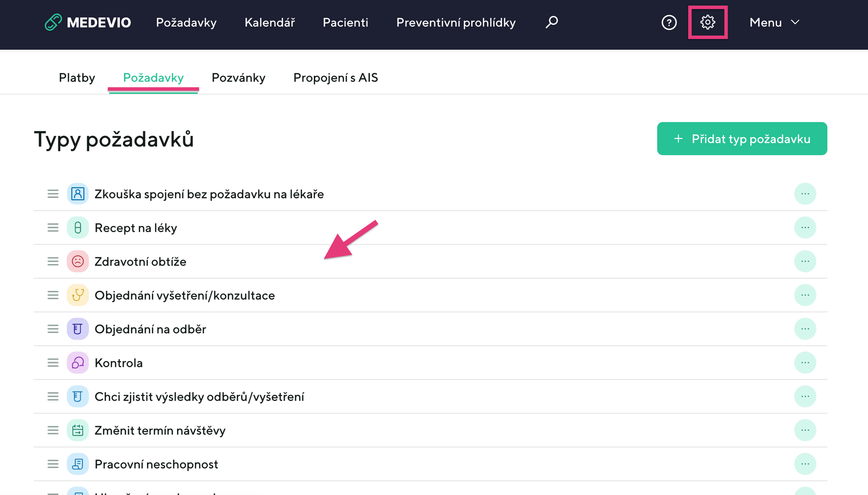
Task: Click the Přidat typ požadavku button
Action: pos(742,139)
